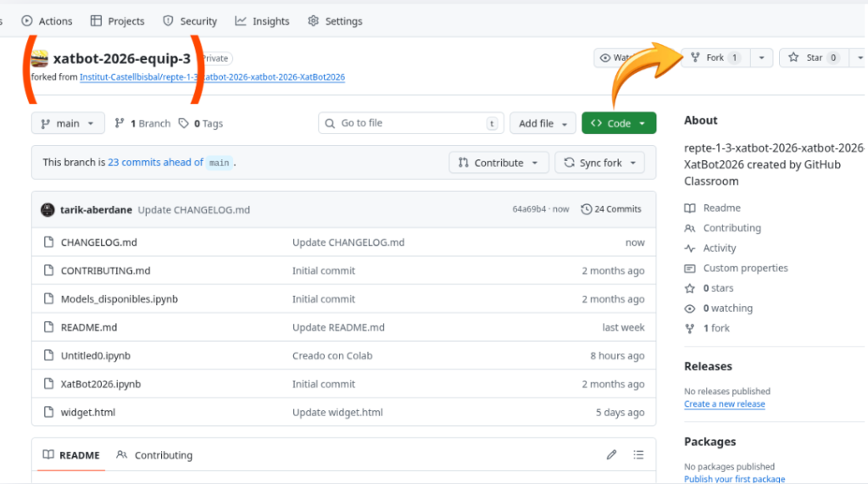Viewport: 868px width, 484px height.
Task: Open the green Code dropdown
Action: click(x=618, y=124)
